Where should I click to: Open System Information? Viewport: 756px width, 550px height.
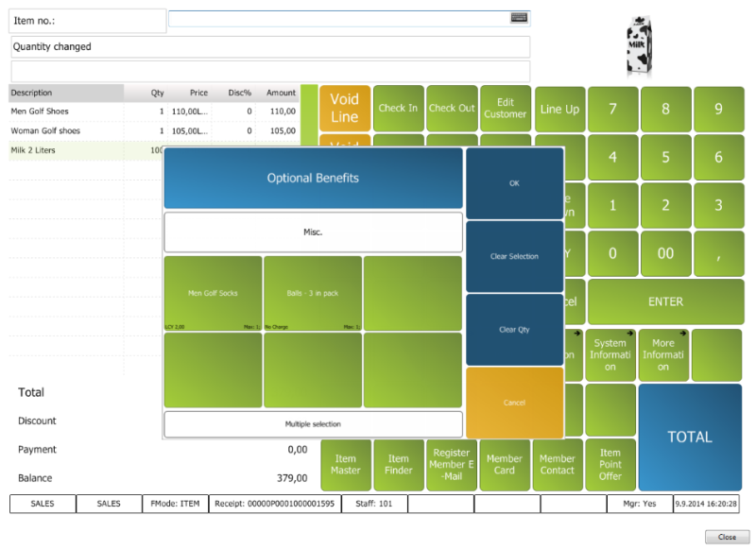click(610, 353)
